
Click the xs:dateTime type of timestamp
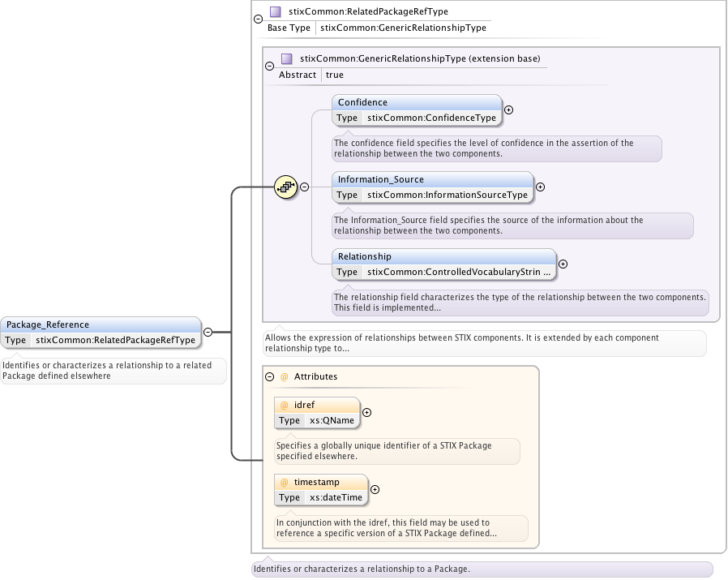point(336,497)
